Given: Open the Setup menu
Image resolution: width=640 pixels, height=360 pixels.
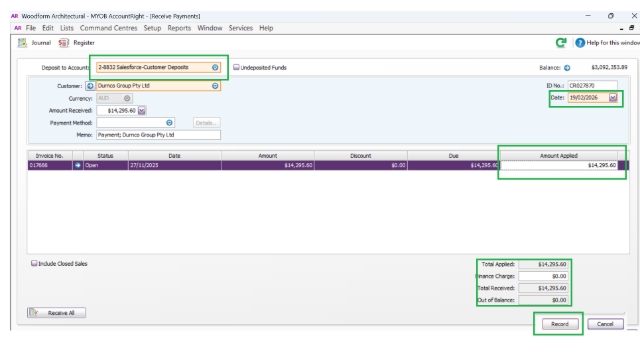Looking at the screenshot, I should (152, 28).
